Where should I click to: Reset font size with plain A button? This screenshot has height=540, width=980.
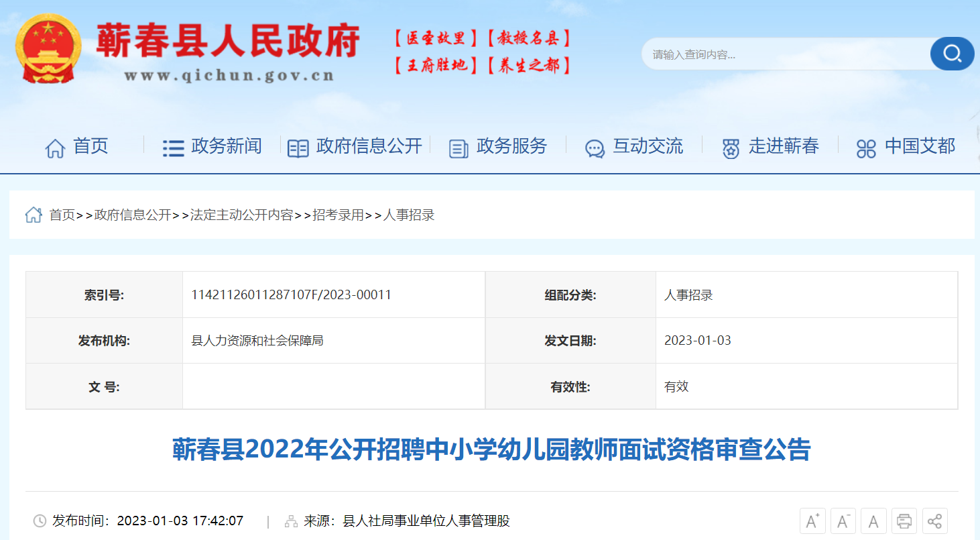coord(873,521)
